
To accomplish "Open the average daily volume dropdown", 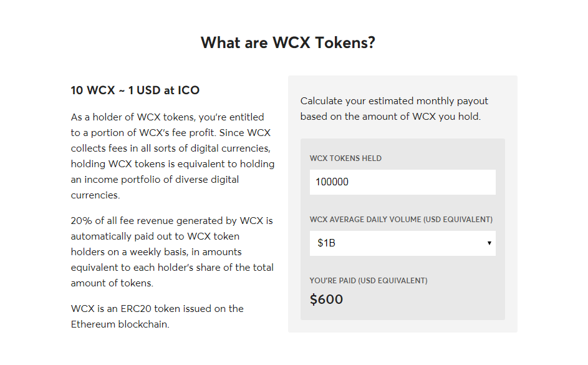I will [x=402, y=243].
